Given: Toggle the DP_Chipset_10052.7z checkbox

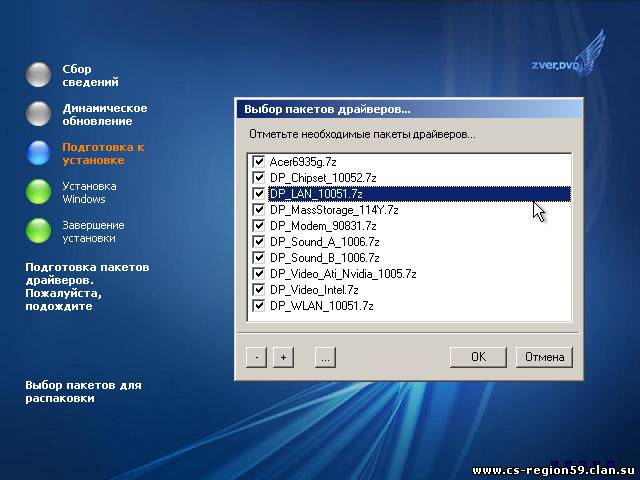Looking at the screenshot, I should [258, 178].
